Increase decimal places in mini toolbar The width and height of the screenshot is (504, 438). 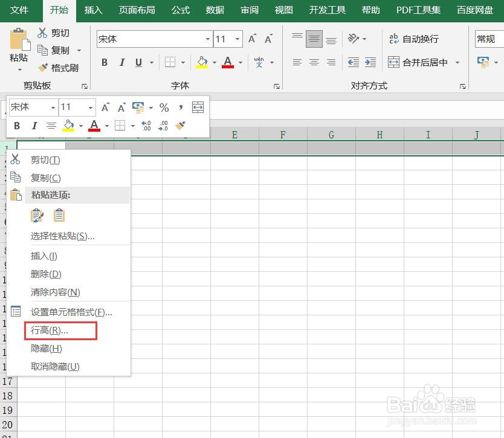pos(146,126)
